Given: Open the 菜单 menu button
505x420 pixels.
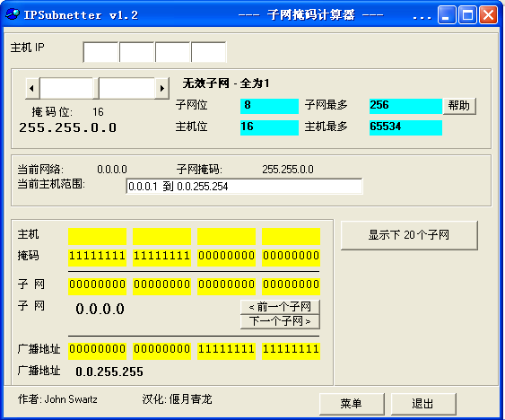Looking at the screenshot, I should pyautogui.click(x=352, y=404).
